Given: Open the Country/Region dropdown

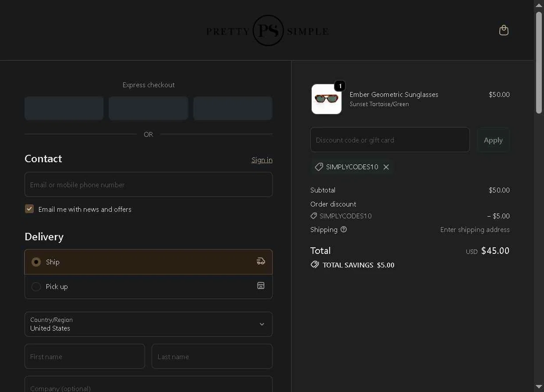Looking at the screenshot, I should (x=149, y=324).
